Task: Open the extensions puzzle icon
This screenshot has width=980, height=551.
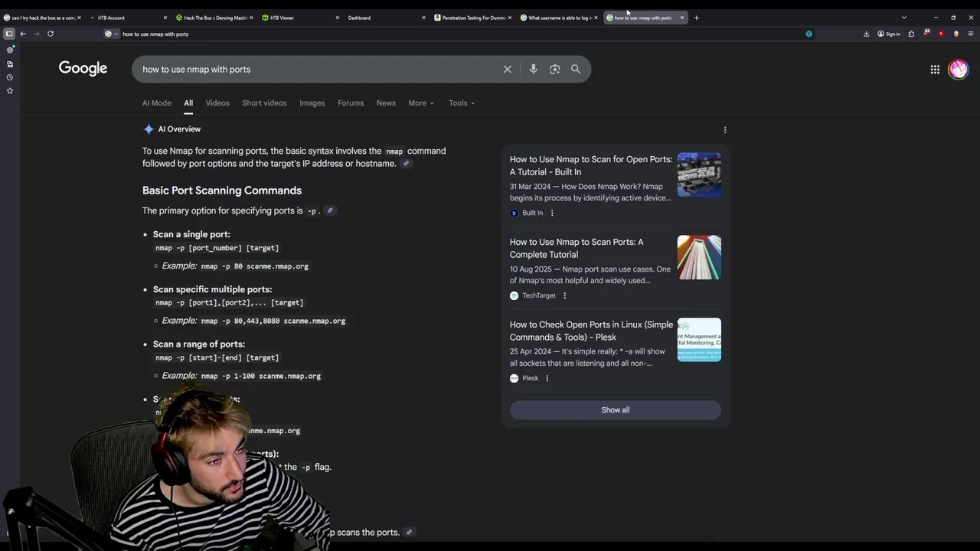Action: click(911, 34)
